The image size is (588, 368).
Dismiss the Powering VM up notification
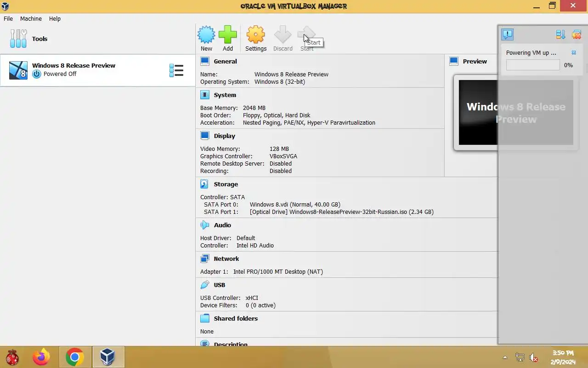(574, 52)
